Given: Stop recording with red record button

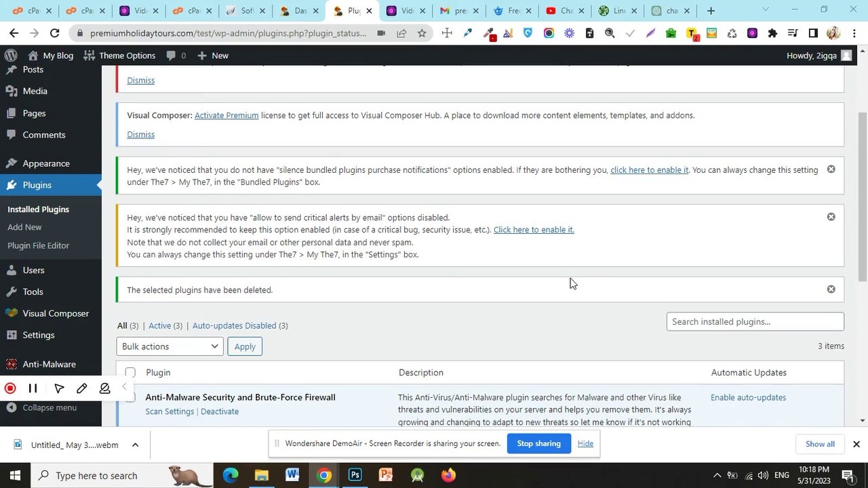Looking at the screenshot, I should tap(10, 388).
